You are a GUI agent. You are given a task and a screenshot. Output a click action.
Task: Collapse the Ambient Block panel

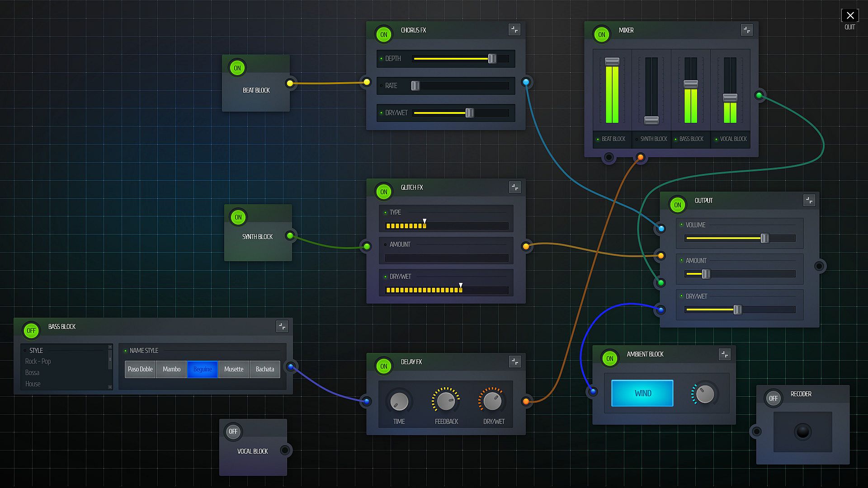coord(725,354)
